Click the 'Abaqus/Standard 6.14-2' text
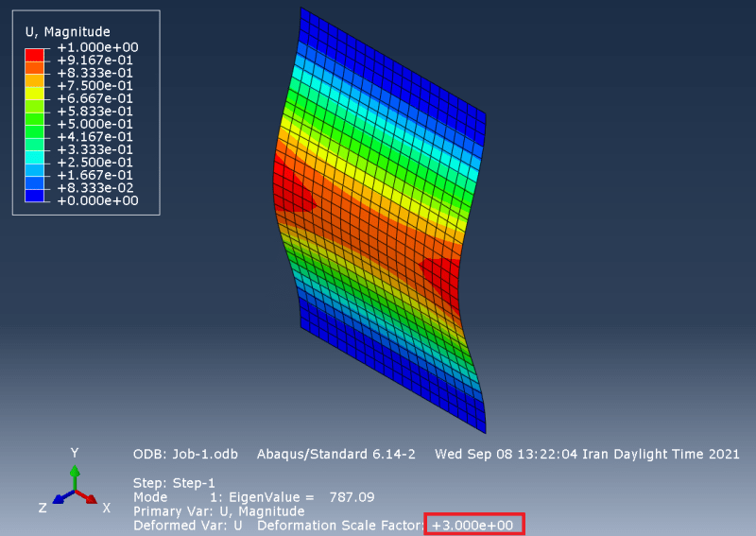Viewport: 756px width, 536px height. coord(336,455)
